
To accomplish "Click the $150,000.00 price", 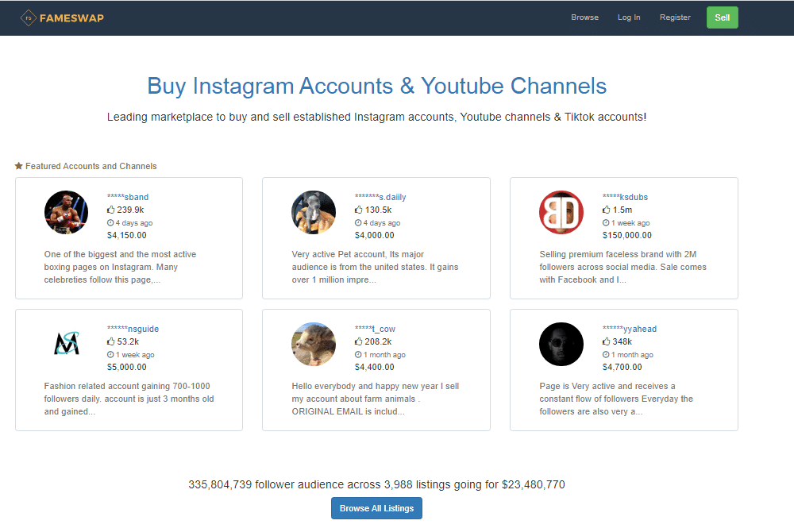I will [x=627, y=235].
